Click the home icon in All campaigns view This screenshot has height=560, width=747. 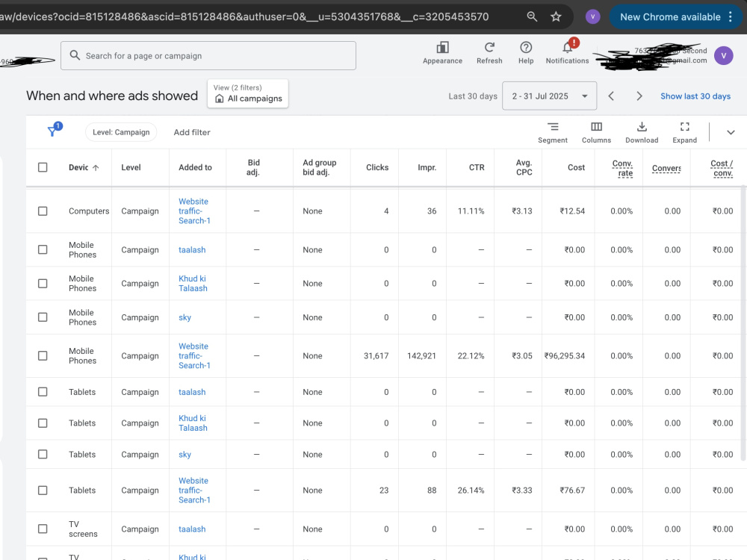(219, 99)
